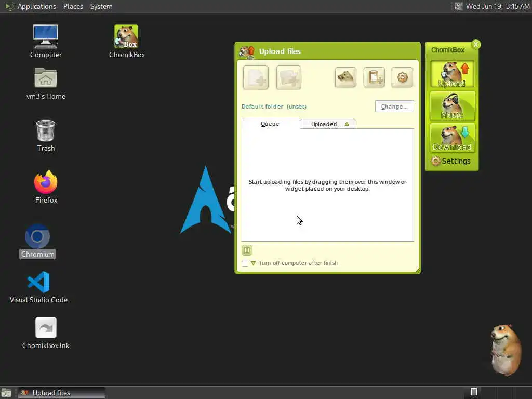
Task: Close the ChomikBox widget with green X
Action: [x=476, y=45]
